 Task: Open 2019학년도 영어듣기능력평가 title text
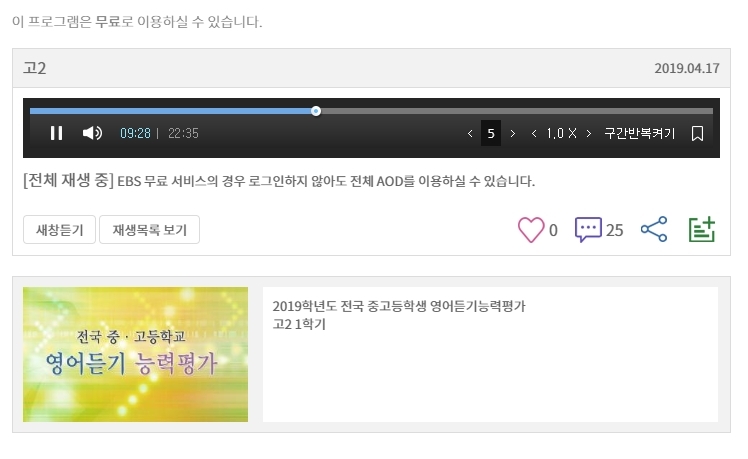click(399, 306)
